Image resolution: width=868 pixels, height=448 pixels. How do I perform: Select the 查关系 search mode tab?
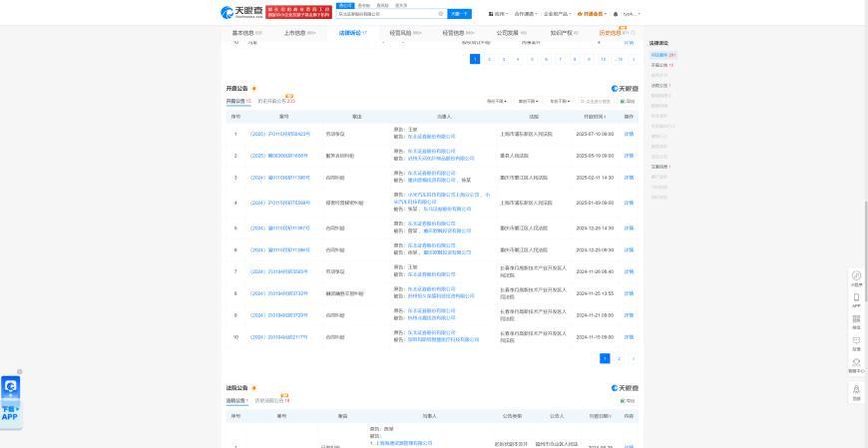(401, 5)
